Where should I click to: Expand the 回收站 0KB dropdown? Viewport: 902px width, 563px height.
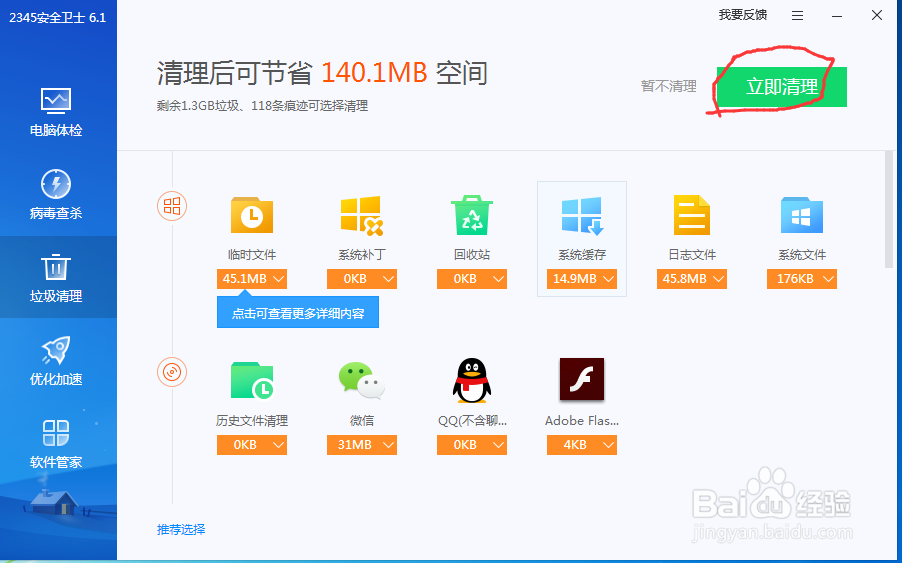472,279
